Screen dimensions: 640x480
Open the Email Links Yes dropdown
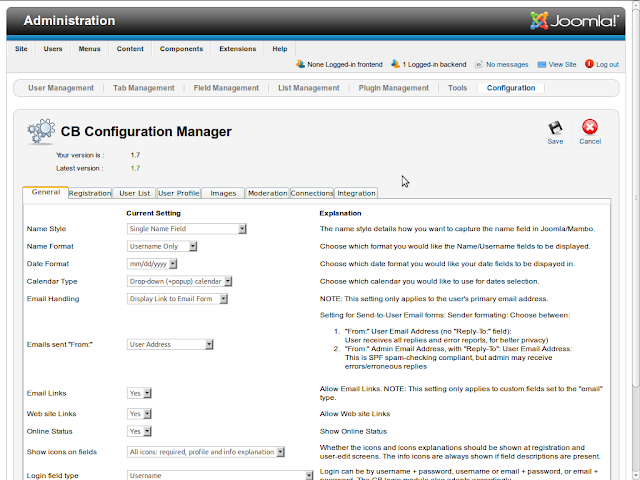point(139,393)
